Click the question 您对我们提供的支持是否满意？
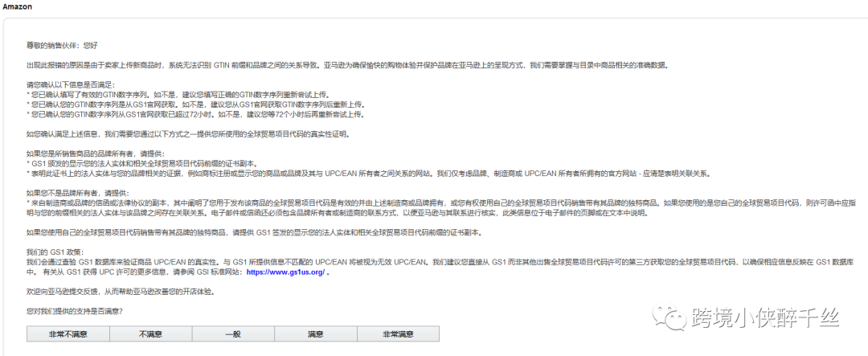The height and width of the screenshot is (356, 868). [75, 311]
